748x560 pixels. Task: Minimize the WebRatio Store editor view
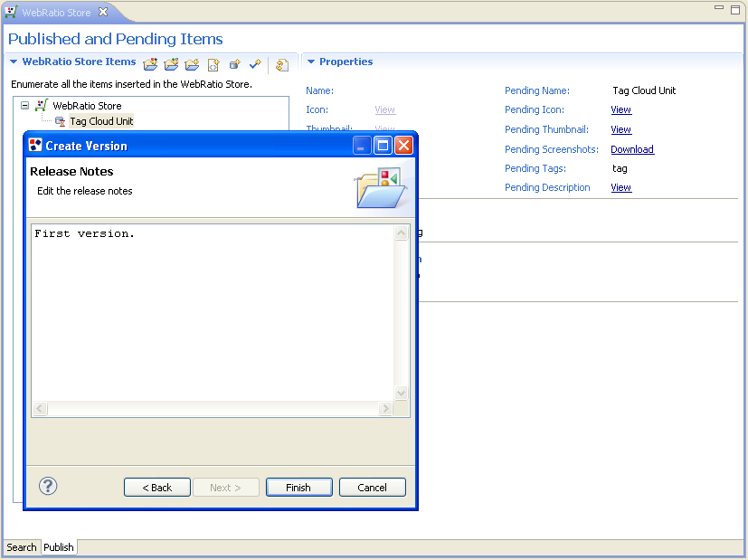coord(719,8)
